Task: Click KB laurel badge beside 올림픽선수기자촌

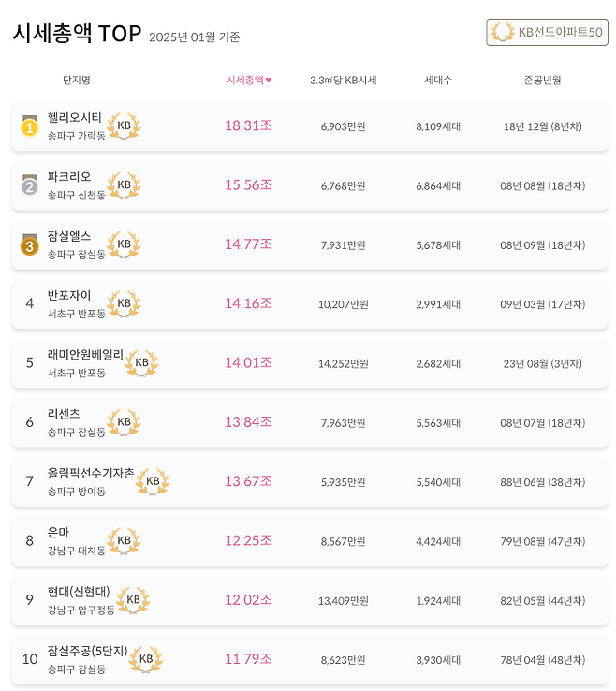Action: tap(153, 481)
